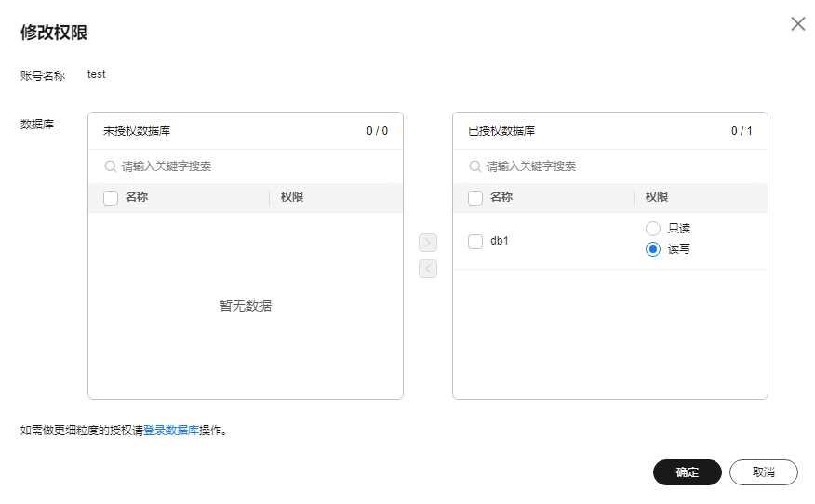Screen dimensions: 815x504
Task: Close the 修改权限 dialog with the X icon
Action: tap(798, 24)
